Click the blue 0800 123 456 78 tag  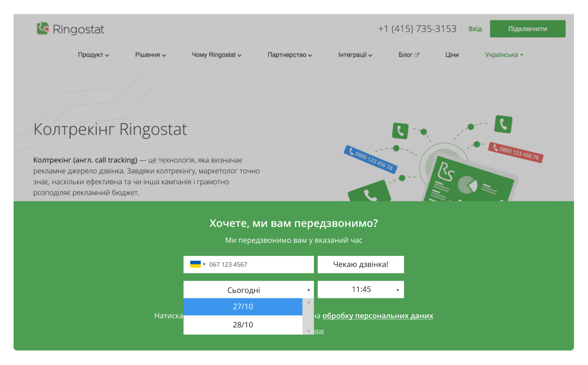pos(370,159)
